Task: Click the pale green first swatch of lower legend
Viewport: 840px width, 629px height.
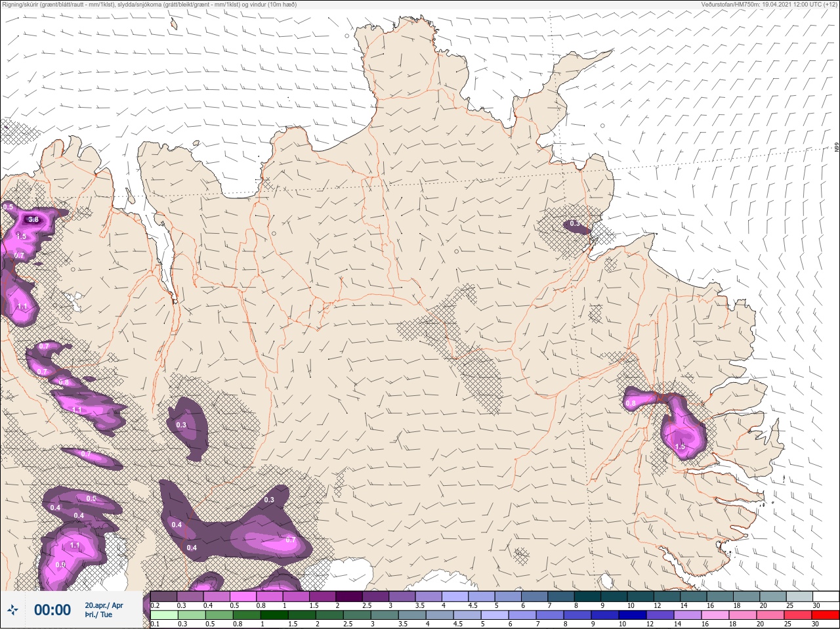Action: [x=164, y=615]
